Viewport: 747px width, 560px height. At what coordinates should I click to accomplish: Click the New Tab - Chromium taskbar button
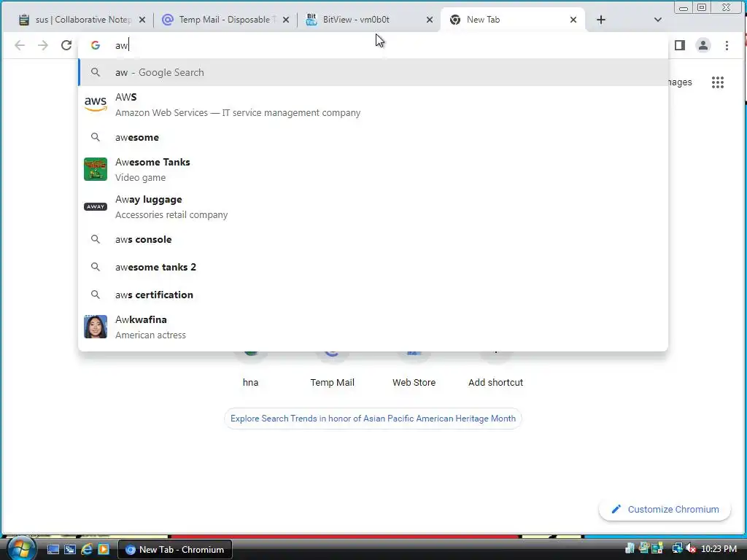click(x=175, y=550)
